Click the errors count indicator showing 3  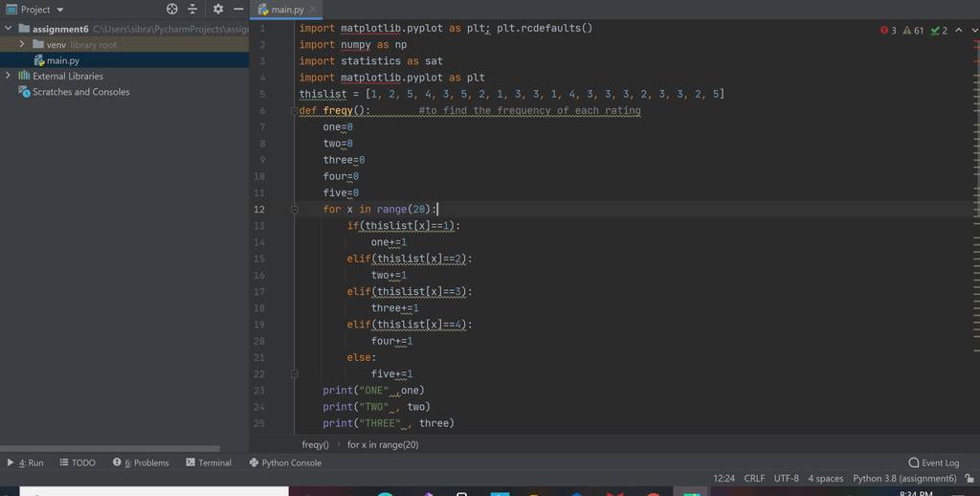click(x=888, y=31)
